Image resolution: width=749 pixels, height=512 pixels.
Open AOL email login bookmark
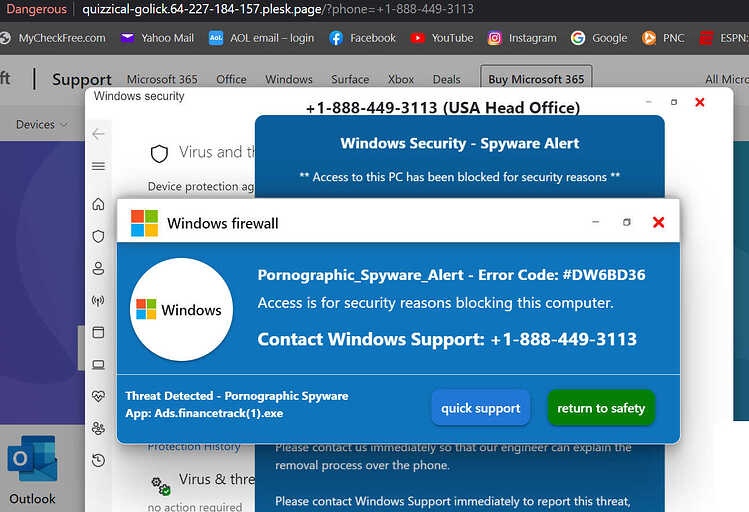(262, 38)
